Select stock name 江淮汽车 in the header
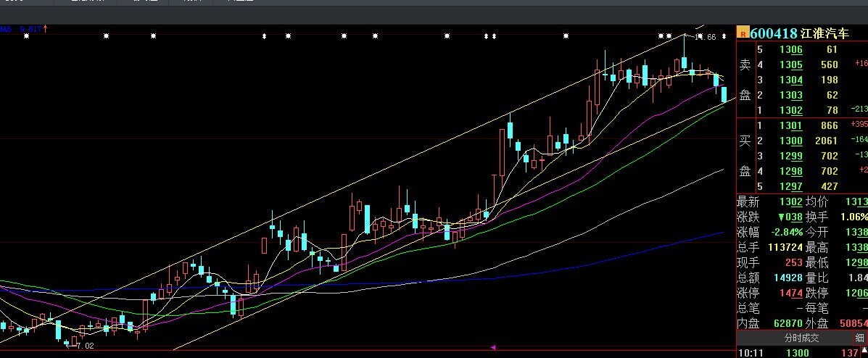 pos(824,33)
